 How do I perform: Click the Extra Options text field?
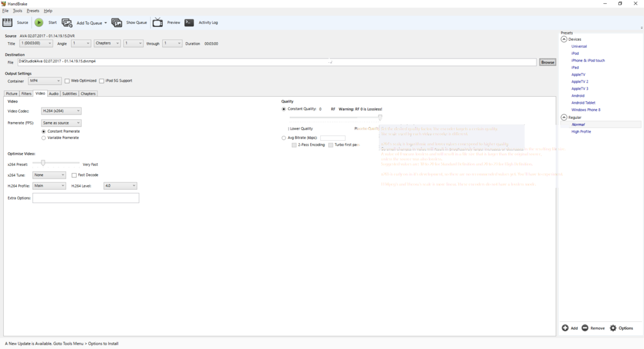click(86, 198)
